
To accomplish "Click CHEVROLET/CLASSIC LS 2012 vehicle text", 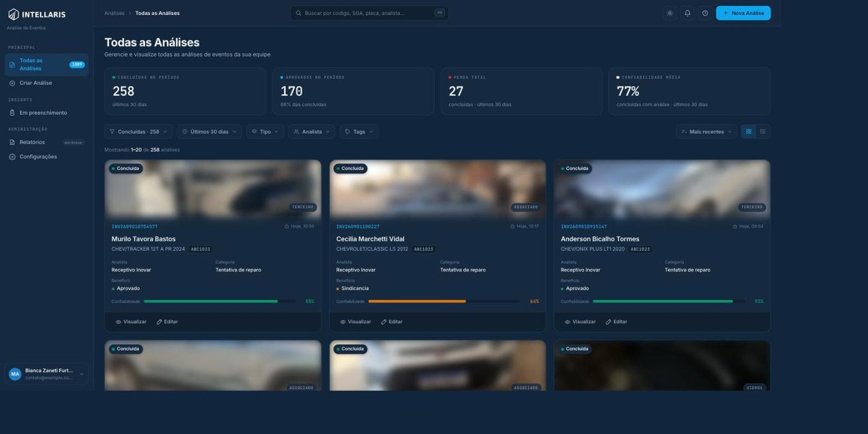I will tap(372, 249).
